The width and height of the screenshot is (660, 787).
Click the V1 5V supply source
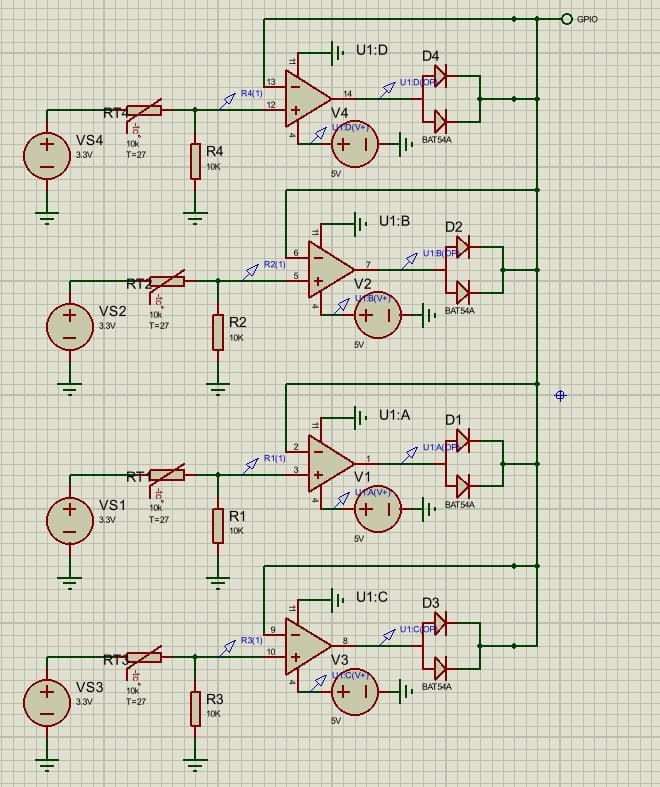[378, 510]
